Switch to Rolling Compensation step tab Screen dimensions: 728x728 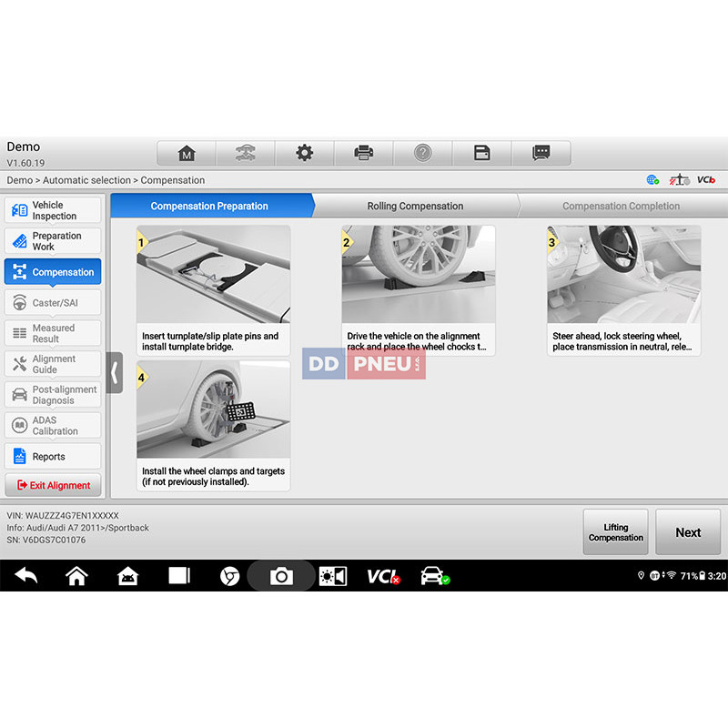tap(415, 206)
